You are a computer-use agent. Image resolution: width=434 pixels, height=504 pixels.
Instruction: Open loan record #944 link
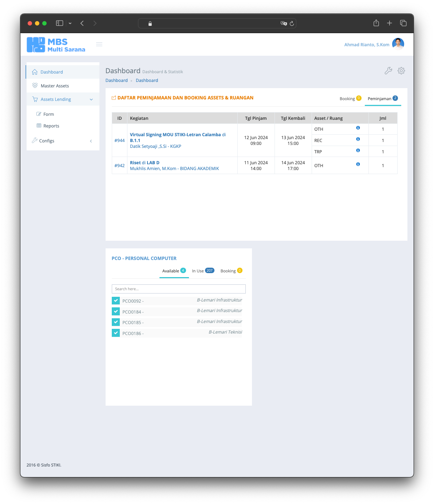(x=119, y=141)
